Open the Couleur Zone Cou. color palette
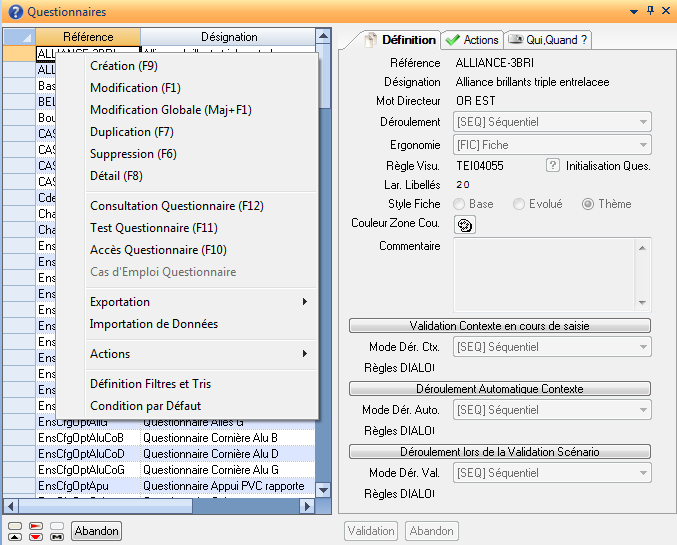The height and width of the screenshot is (545, 677). [x=465, y=224]
